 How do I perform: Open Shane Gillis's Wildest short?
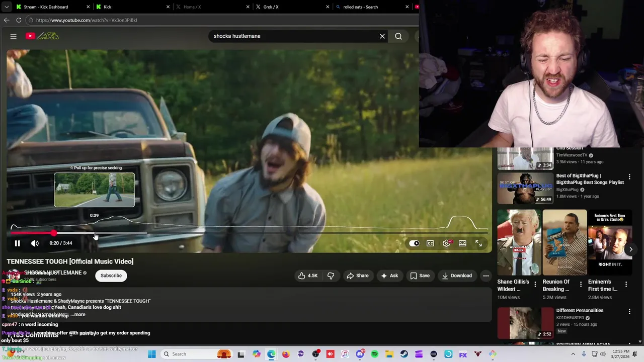click(x=519, y=242)
